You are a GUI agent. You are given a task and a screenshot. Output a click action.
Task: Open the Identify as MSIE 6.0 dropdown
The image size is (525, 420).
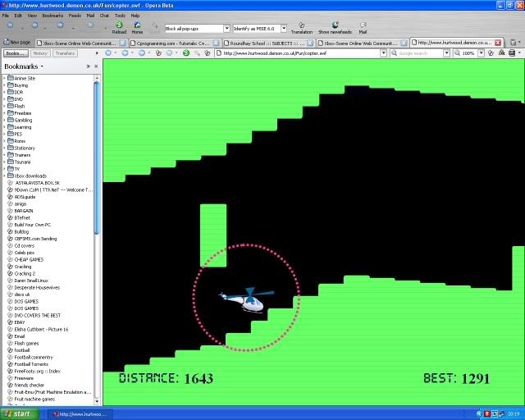click(284, 29)
